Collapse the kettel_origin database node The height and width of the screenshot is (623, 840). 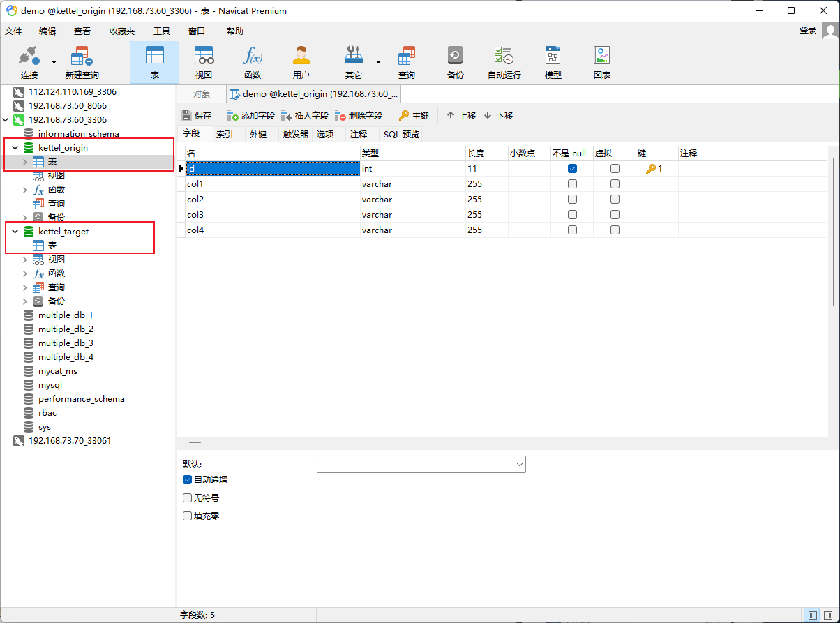(x=15, y=148)
